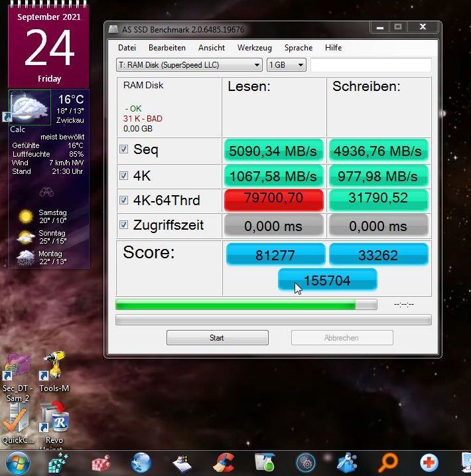Open the Ansicht menu

[212, 48]
